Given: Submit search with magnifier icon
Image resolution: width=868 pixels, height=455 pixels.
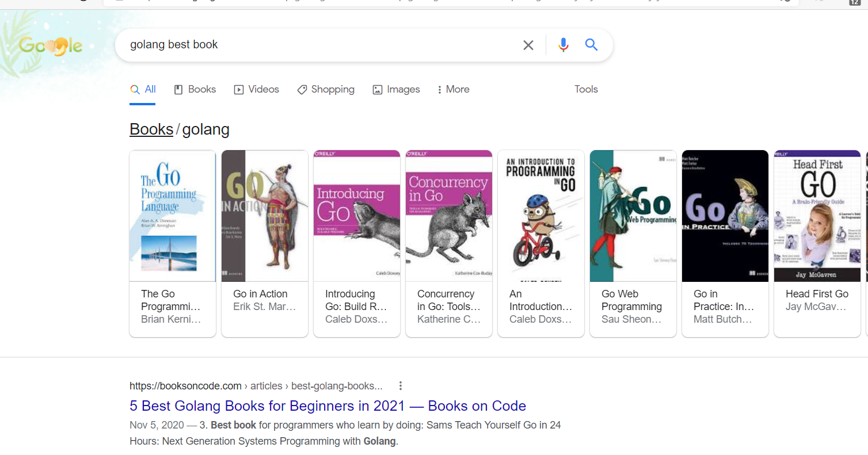Looking at the screenshot, I should pyautogui.click(x=591, y=45).
